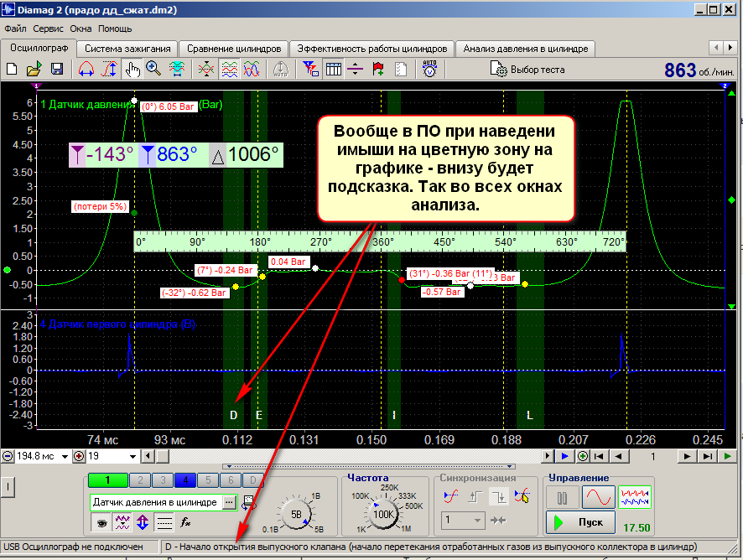Toggle the overlapped channels view icon
743x560 pixels.
pos(252,70)
